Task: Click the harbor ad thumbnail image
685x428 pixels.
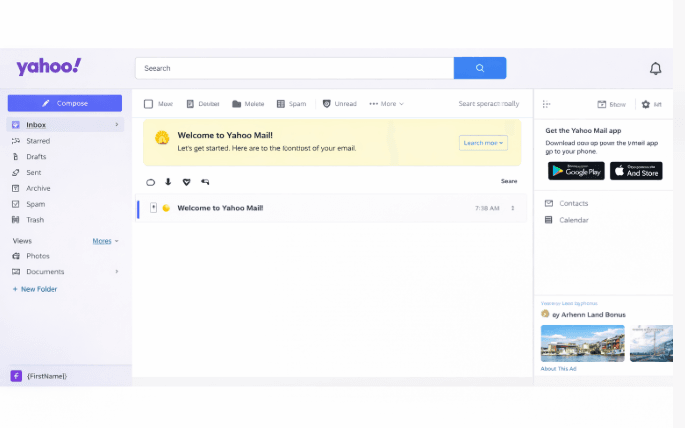Action: click(583, 343)
